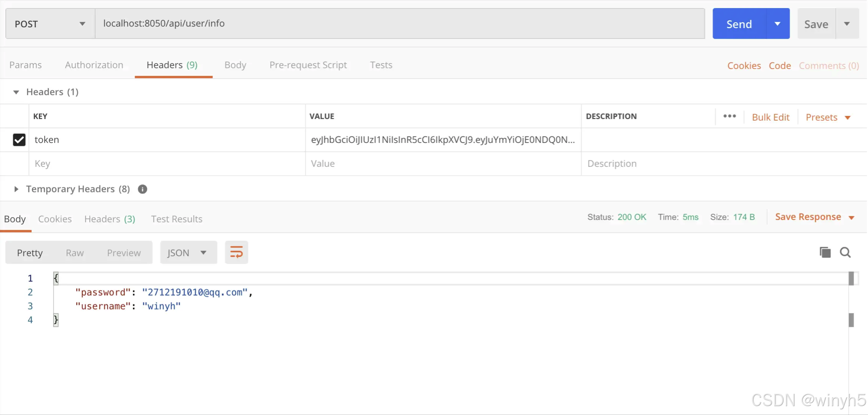Viewport: 868px width, 415px height.
Task: Open search in response body
Action: click(845, 252)
